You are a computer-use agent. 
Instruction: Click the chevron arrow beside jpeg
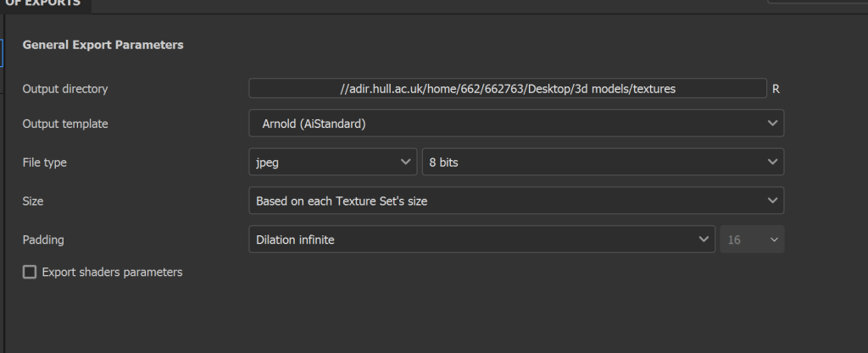(x=405, y=162)
